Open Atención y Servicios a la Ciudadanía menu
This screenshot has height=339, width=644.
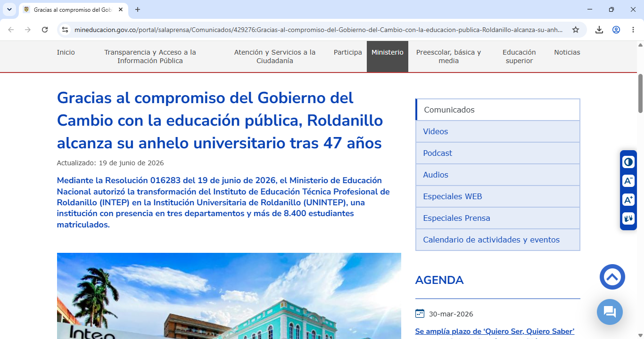[x=275, y=56]
